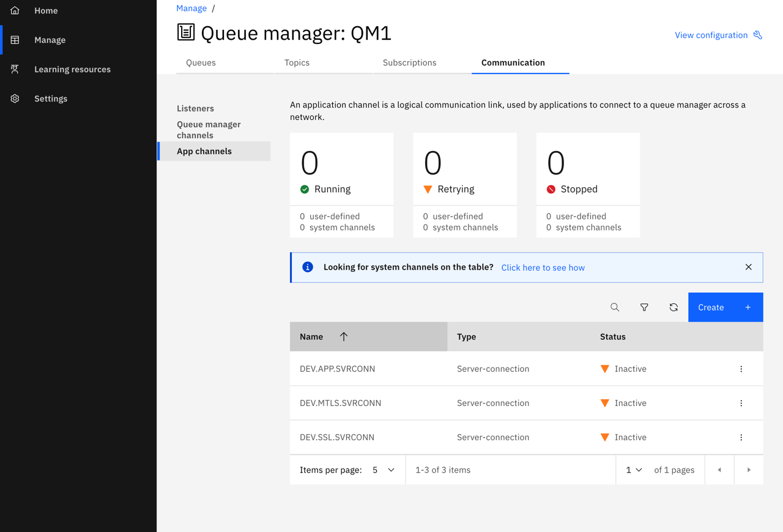Open the search magnifier above the table
The width and height of the screenshot is (783, 532).
pyautogui.click(x=615, y=307)
